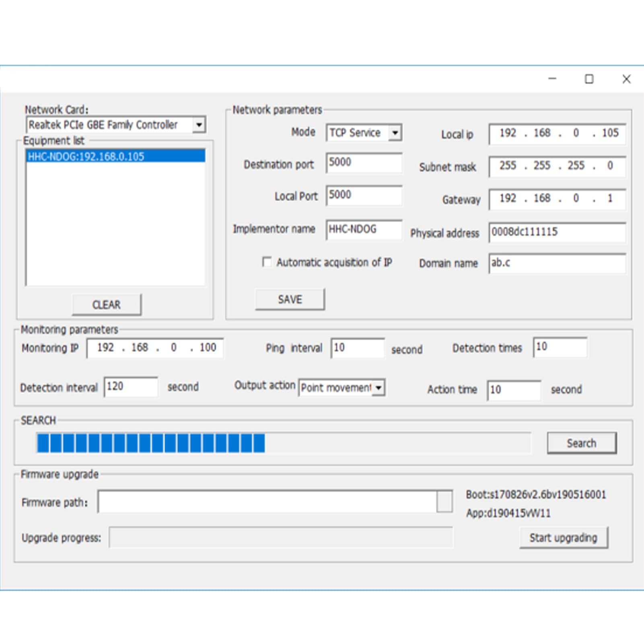Maximize the window
The image size is (644, 644).
[589, 79]
